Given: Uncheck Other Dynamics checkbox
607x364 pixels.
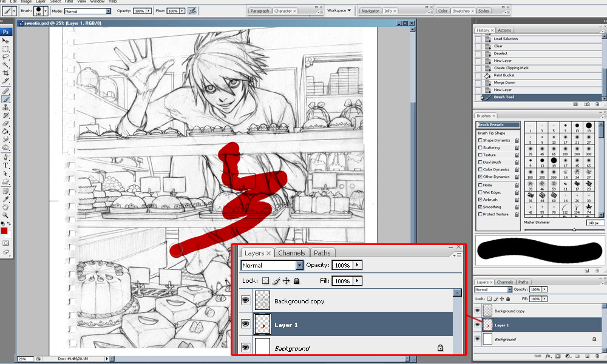Looking at the screenshot, I should click(480, 177).
